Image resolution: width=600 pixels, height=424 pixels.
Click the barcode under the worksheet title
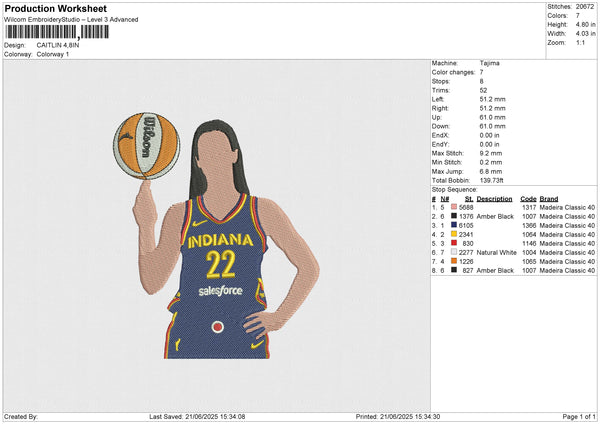coord(54,33)
